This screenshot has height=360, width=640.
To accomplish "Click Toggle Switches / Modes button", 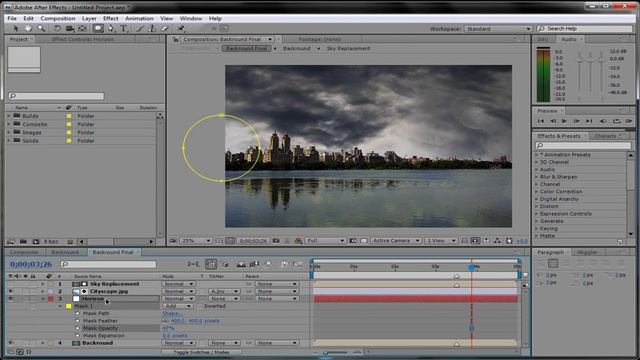I will (202, 352).
